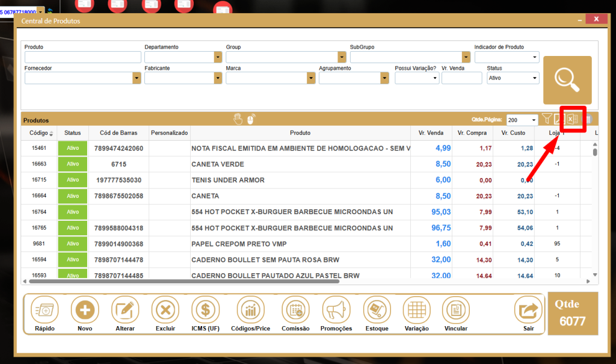Click the Variação grid icon
Viewport: 616px width, 364px height.
point(416,310)
